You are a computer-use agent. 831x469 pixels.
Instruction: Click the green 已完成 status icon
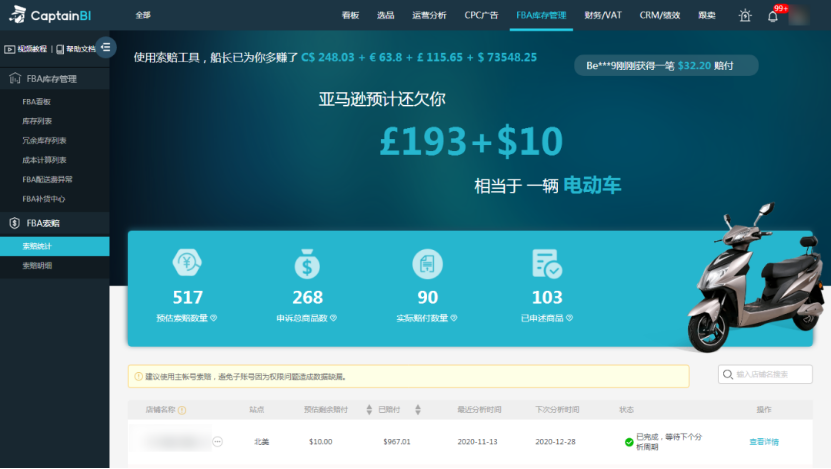(x=629, y=442)
